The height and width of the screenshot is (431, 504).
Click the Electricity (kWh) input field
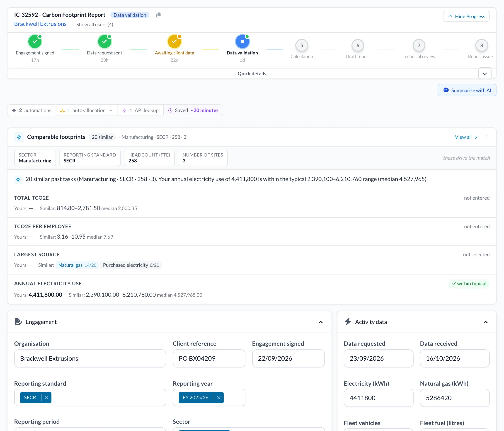pos(378,398)
